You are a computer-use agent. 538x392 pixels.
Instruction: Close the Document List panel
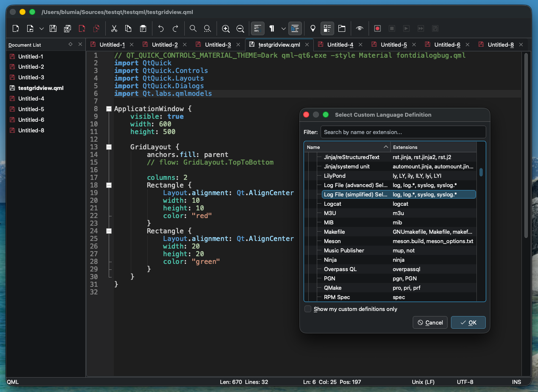pos(80,44)
